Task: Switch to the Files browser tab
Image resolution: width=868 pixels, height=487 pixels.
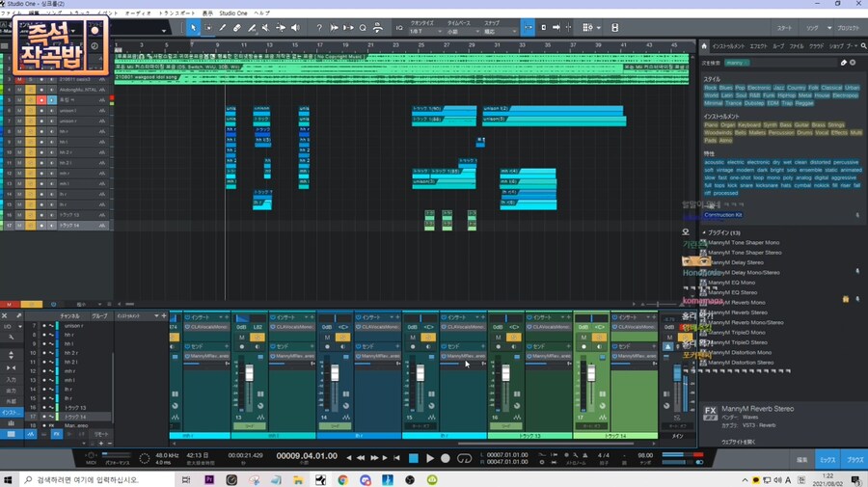Action: click(796, 46)
